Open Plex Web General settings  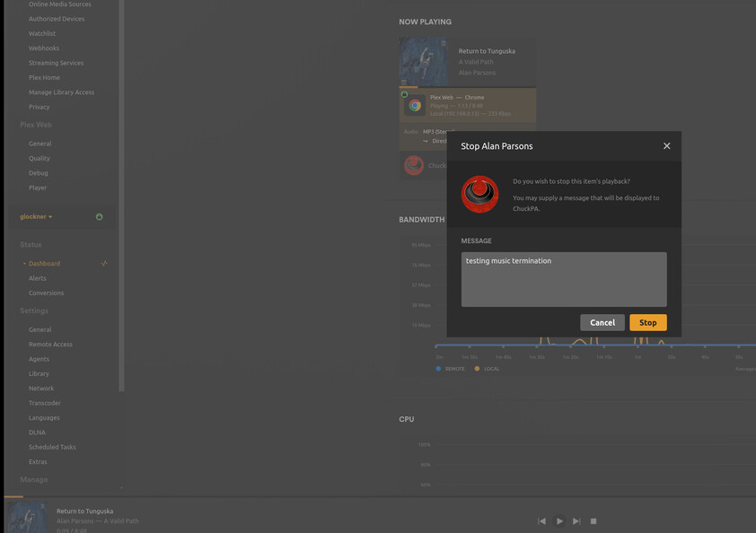(40, 144)
